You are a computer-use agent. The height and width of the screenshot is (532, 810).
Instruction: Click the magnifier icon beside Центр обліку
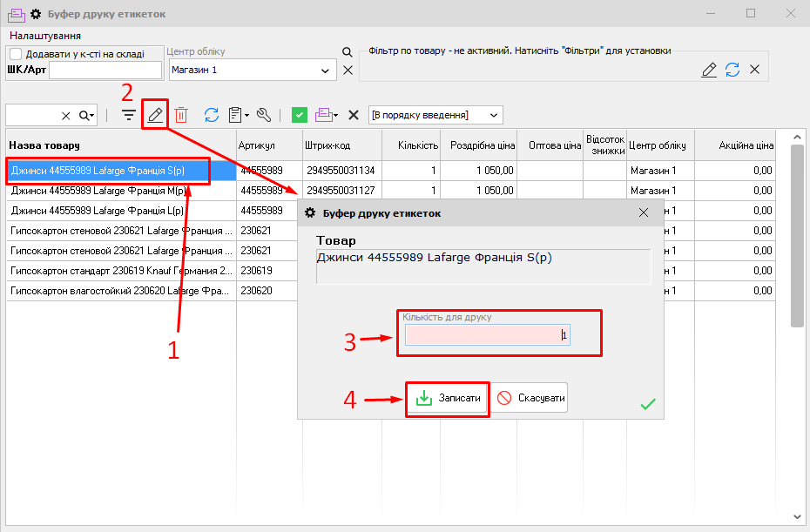click(x=348, y=53)
